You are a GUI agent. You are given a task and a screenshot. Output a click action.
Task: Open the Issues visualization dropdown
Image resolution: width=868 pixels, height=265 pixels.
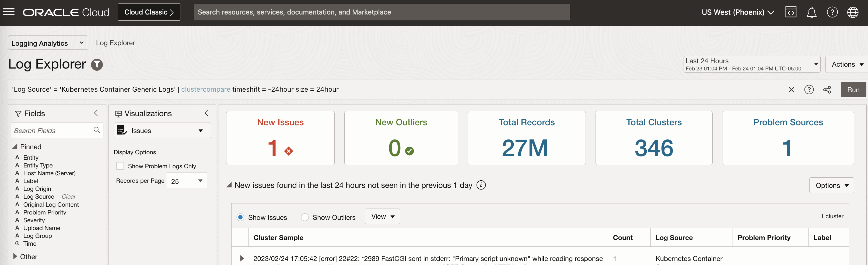[x=162, y=130]
